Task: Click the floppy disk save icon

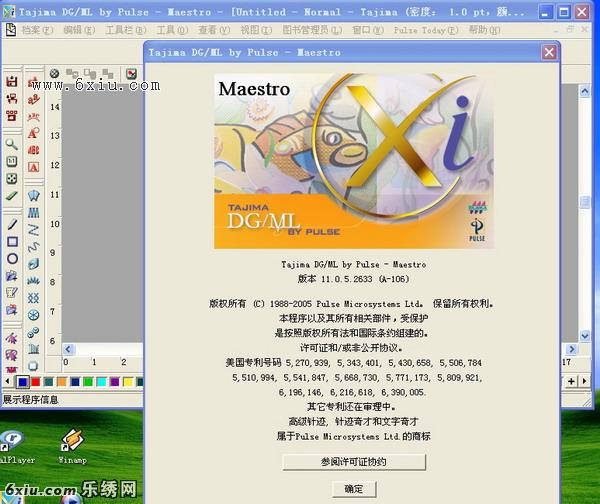Action: click(12, 82)
